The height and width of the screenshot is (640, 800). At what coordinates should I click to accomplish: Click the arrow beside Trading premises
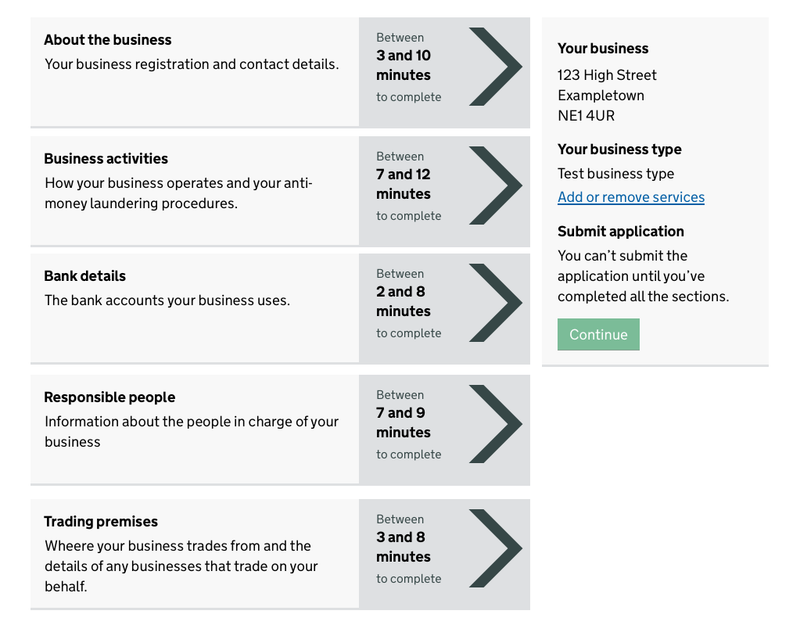point(495,548)
